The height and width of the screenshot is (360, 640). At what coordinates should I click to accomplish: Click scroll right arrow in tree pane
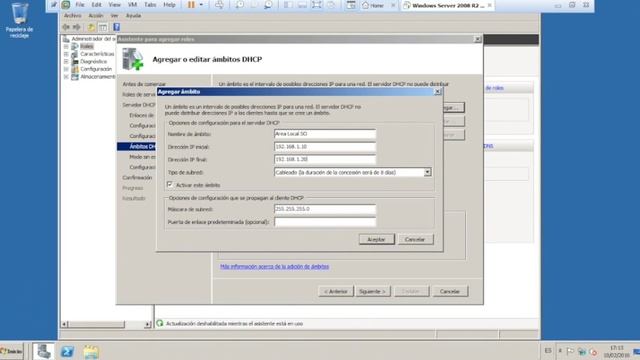[x=148, y=324]
